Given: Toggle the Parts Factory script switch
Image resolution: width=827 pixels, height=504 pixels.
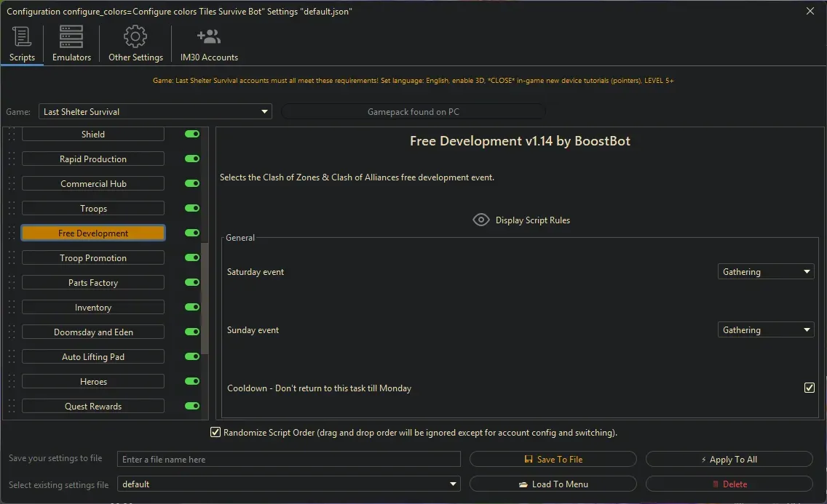Looking at the screenshot, I should tap(192, 282).
